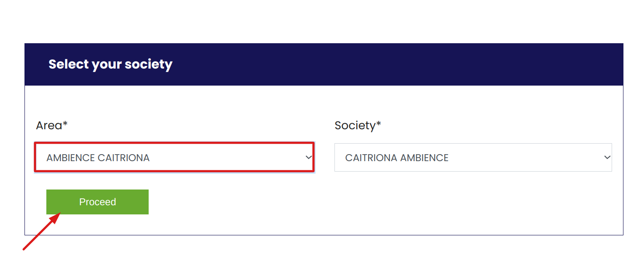644x262 pixels.
Task: Click empty space below the Society dropdown
Action: 472,201
